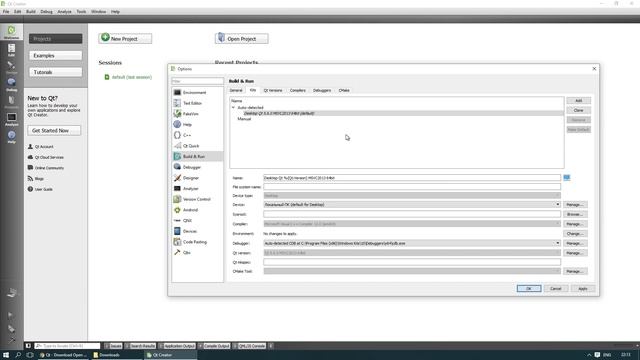Switch to Projects mode in Qt Creator sidebar

(x=11, y=102)
